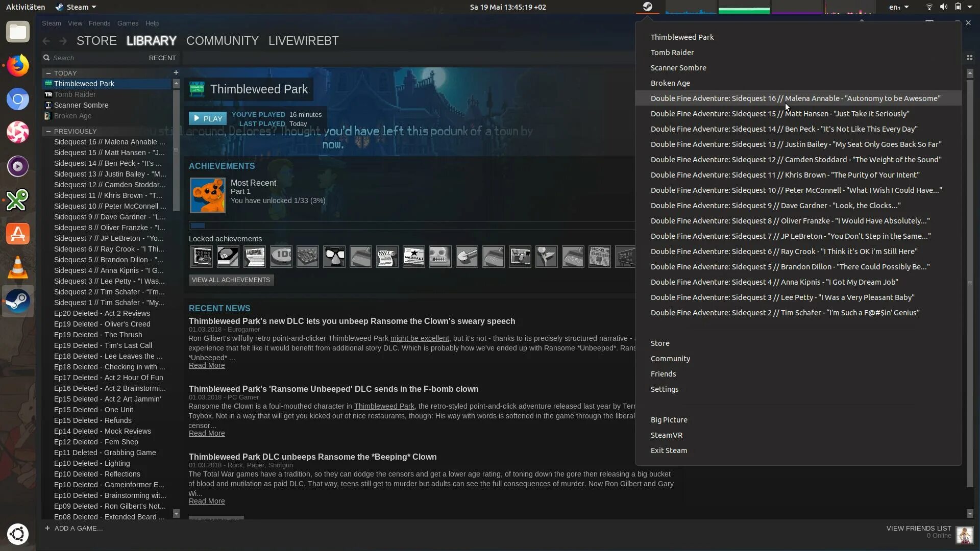Open VLC from the Ubuntu dock
Image resolution: width=980 pixels, height=551 pixels.
coord(18,267)
